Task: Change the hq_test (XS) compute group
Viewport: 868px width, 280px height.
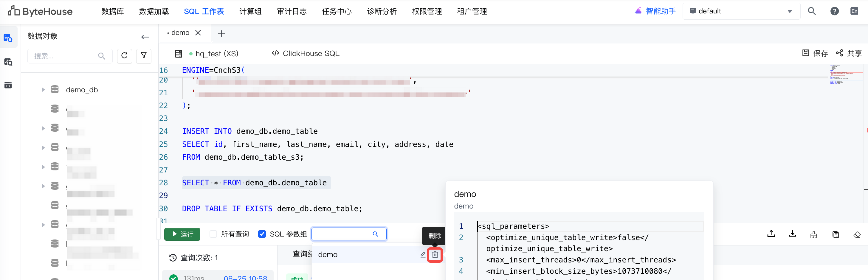Action: click(x=214, y=54)
